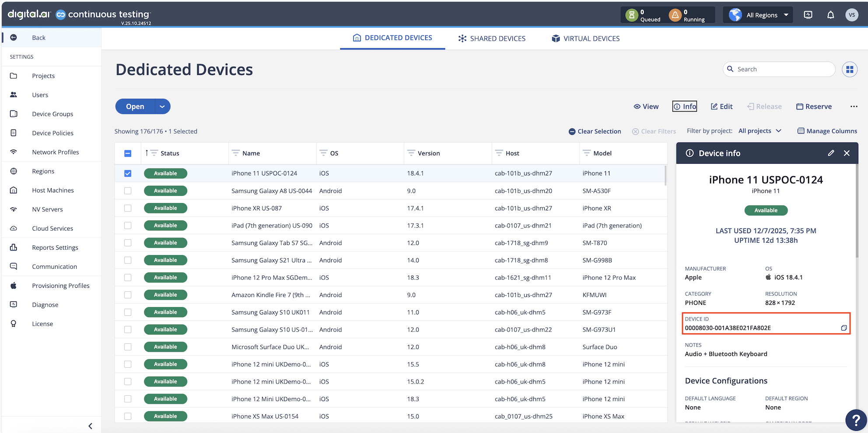The image size is (868, 433).
Task: Open the All projects filter dropdown
Action: tap(759, 131)
